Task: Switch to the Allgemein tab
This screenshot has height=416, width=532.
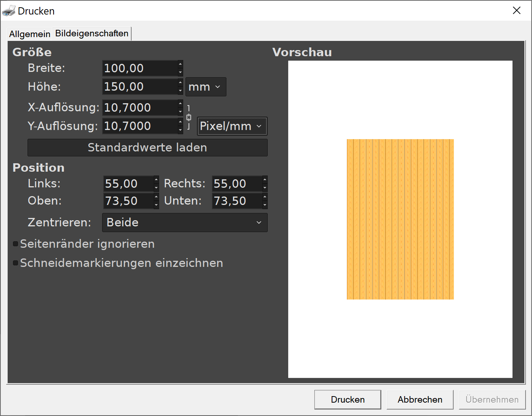Action: pyautogui.click(x=30, y=34)
